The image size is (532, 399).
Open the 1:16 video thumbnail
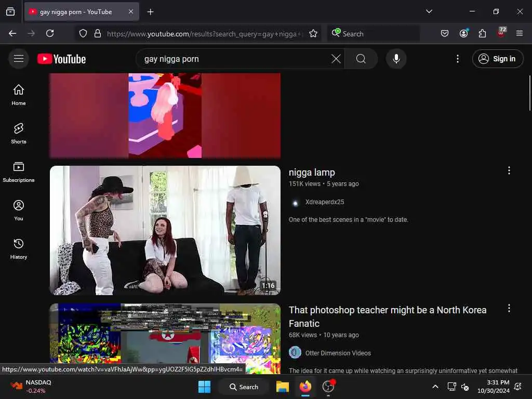(165, 230)
